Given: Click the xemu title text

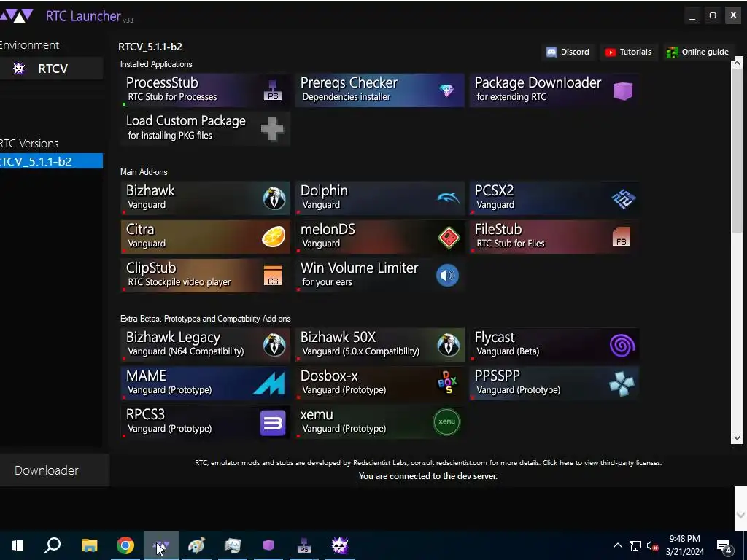Looking at the screenshot, I should pos(317,415).
